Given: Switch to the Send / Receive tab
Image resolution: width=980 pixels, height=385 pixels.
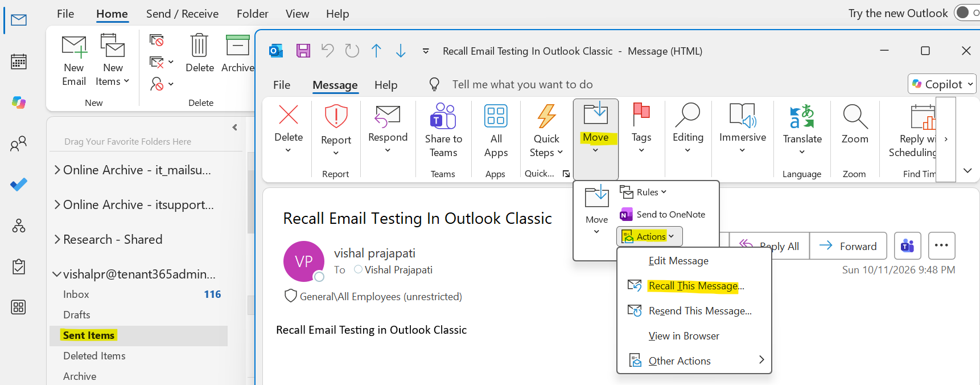Looking at the screenshot, I should pyautogui.click(x=182, y=14).
